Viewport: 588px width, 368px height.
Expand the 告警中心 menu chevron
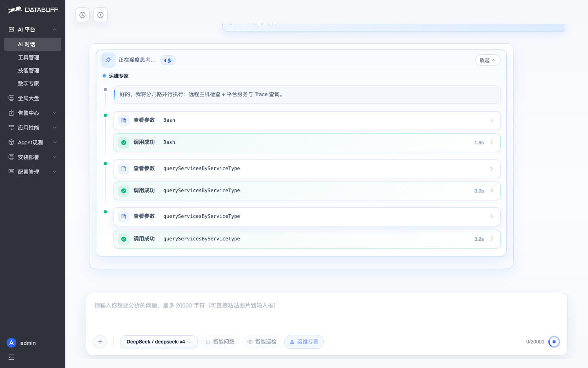click(55, 113)
